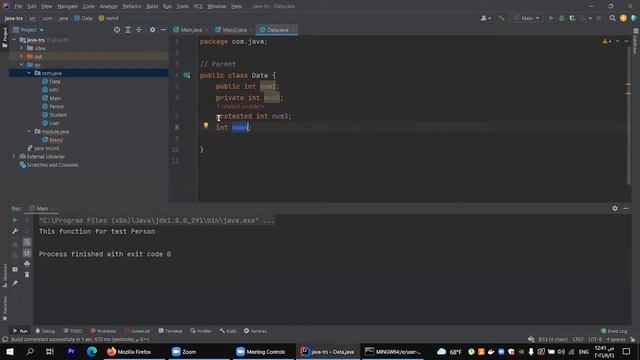Viewport: 640px width, 360px height.
Task: Open the Main run configuration dropdown
Action: [527, 18]
